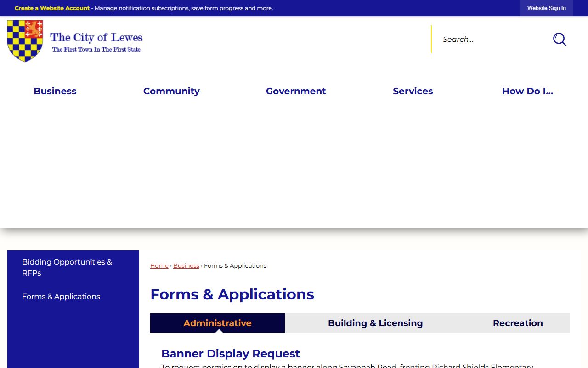Switch to the Recreation tab

518,323
